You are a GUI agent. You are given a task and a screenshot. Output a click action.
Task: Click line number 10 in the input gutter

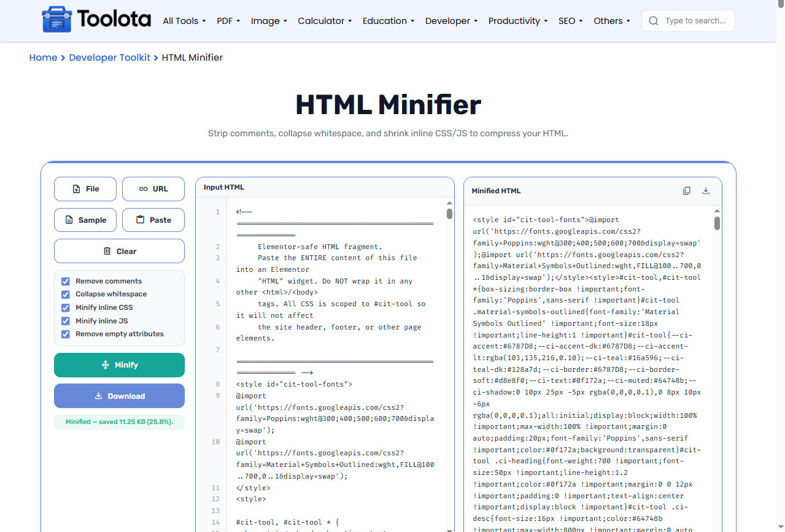tap(215, 442)
